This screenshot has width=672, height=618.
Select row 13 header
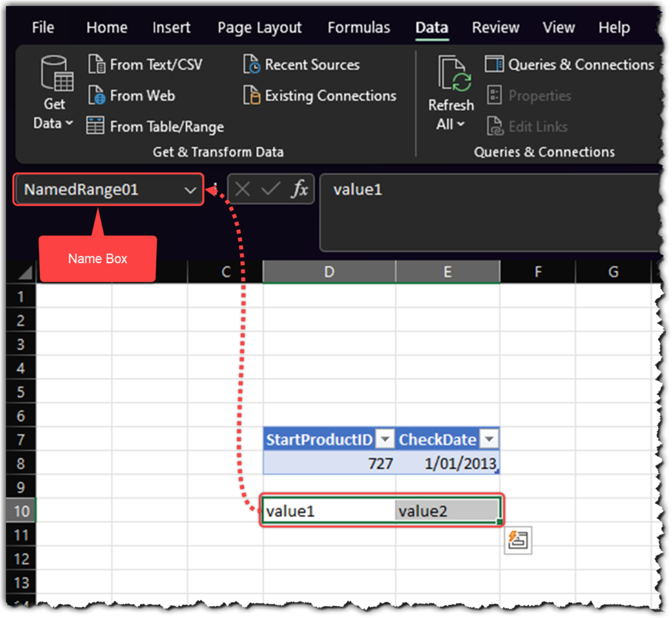pyautogui.click(x=21, y=582)
